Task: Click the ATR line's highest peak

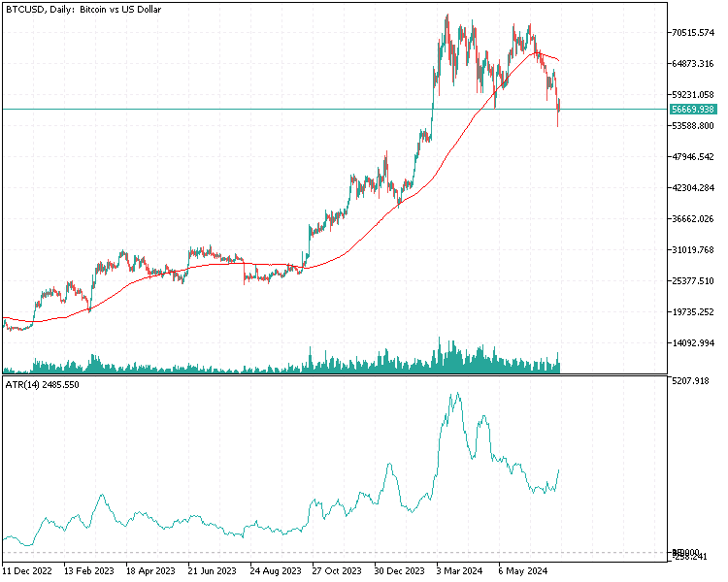Action: coord(456,394)
